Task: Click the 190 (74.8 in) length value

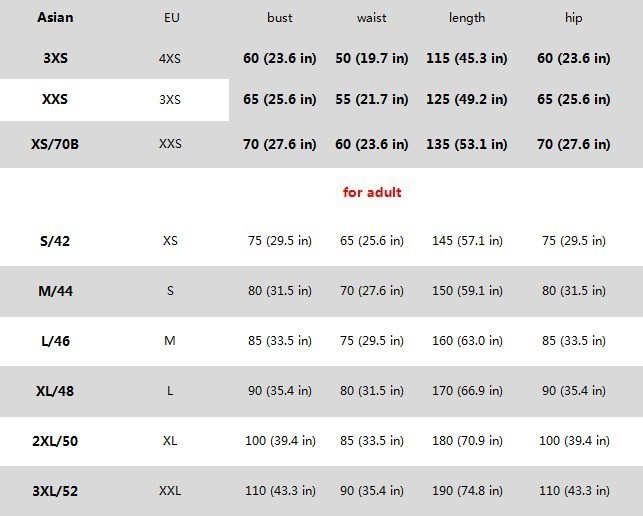Action: [467, 491]
